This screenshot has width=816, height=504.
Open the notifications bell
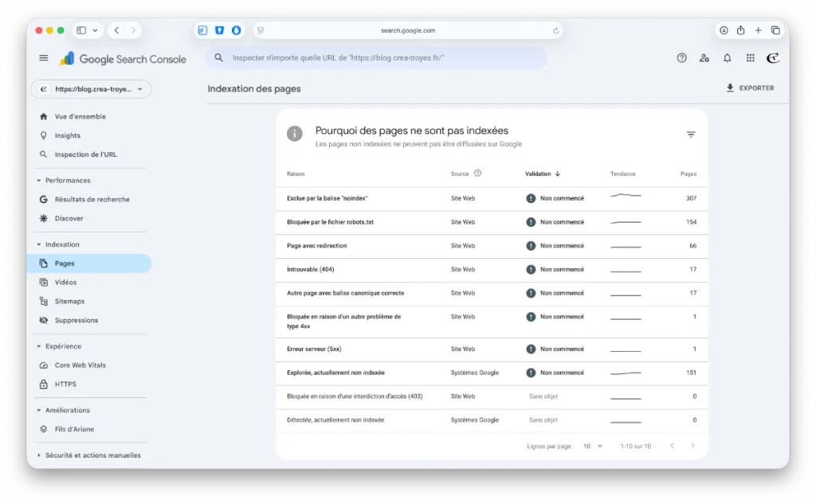point(727,57)
